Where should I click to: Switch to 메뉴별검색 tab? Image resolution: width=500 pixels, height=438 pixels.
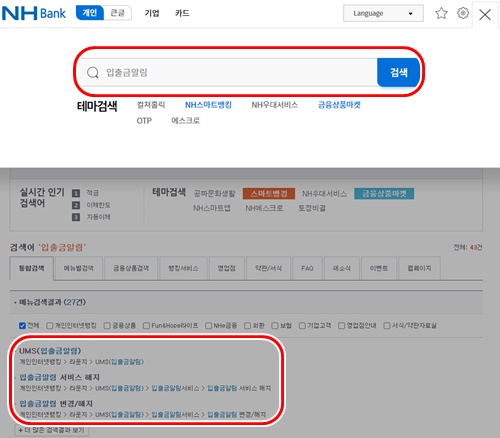[79, 268]
